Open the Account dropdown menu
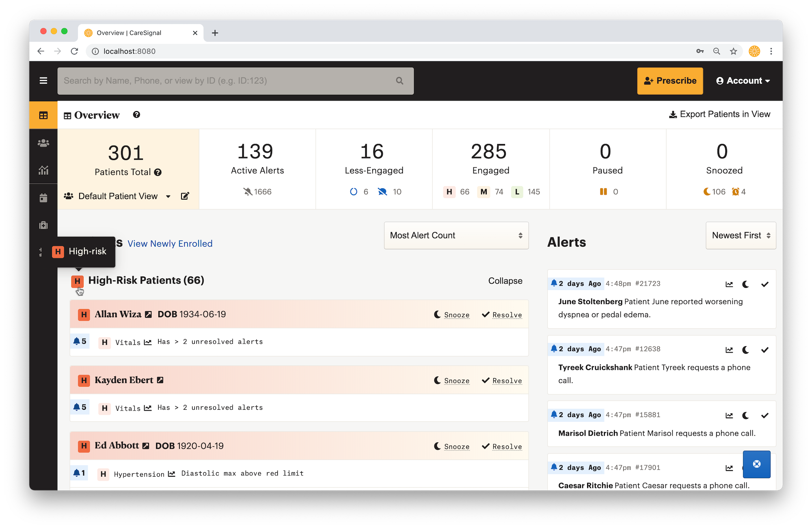812x529 pixels. click(743, 81)
